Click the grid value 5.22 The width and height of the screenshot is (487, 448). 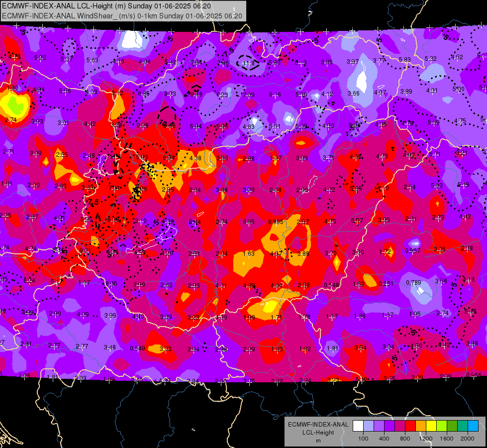[x=40, y=58]
